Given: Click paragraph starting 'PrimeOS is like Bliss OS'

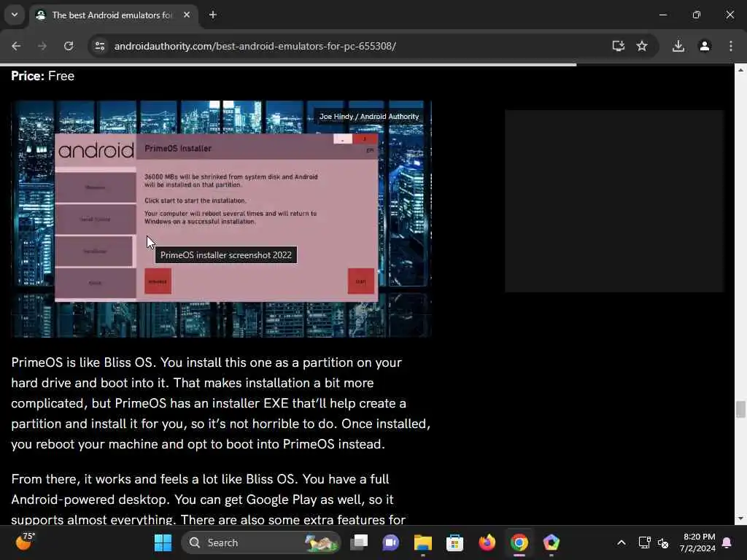Looking at the screenshot, I should click(x=220, y=402).
